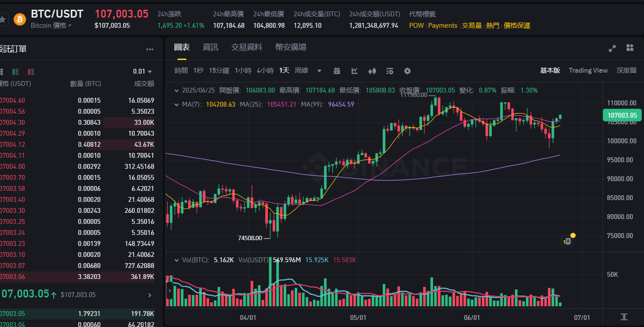Click the 熱門 token tag
Image resolution: width=644 pixels, height=327 pixels.
[492, 26]
